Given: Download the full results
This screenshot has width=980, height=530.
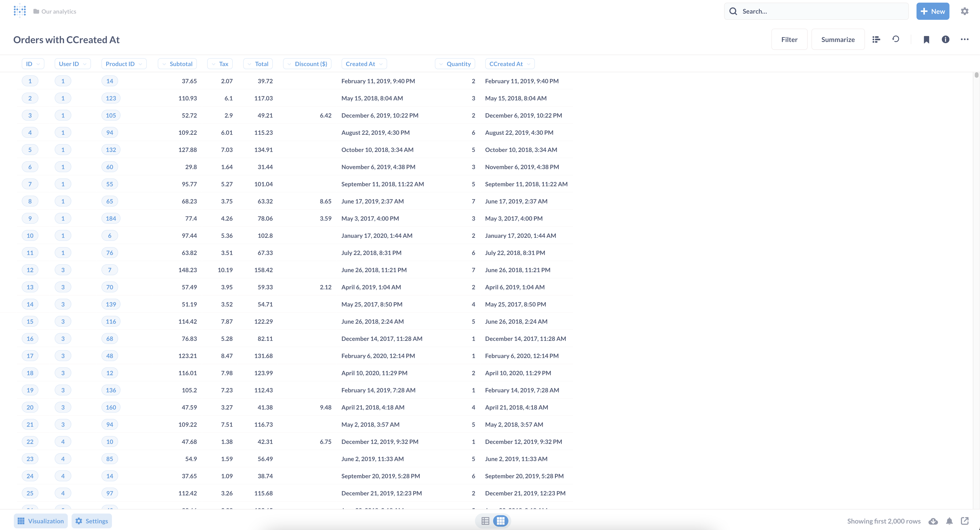Looking at the screenshot, I should click(933, 521).
